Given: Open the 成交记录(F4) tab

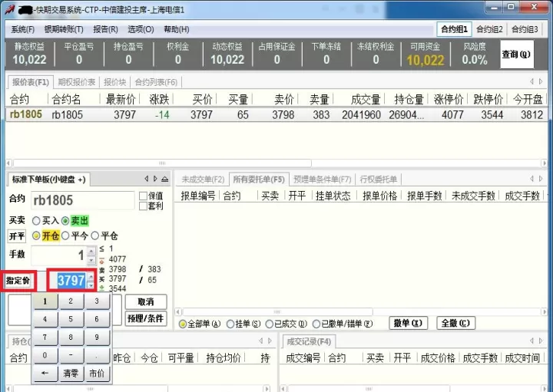Looking at the screenshot, I should pyautogui.click(x=309, y=341).
